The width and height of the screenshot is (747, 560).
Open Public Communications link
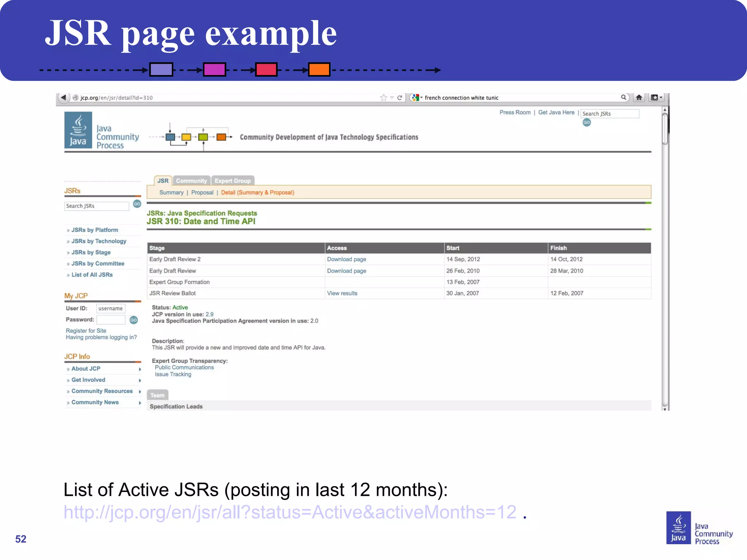coord(184,367)
